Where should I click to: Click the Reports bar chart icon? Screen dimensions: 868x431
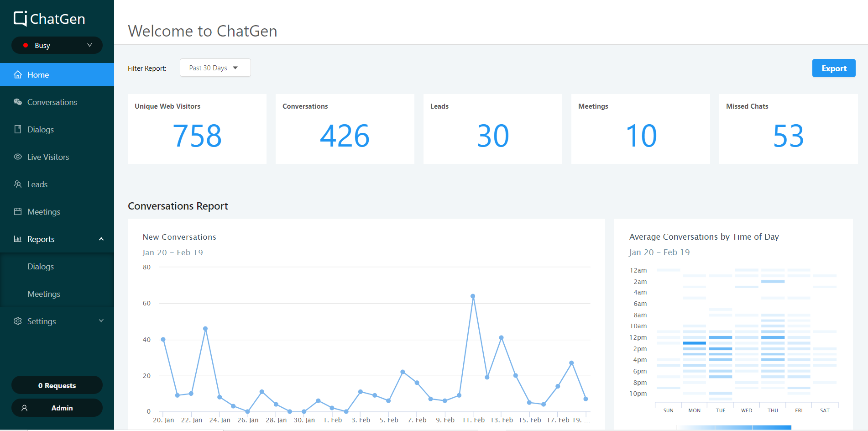[18, 239]
